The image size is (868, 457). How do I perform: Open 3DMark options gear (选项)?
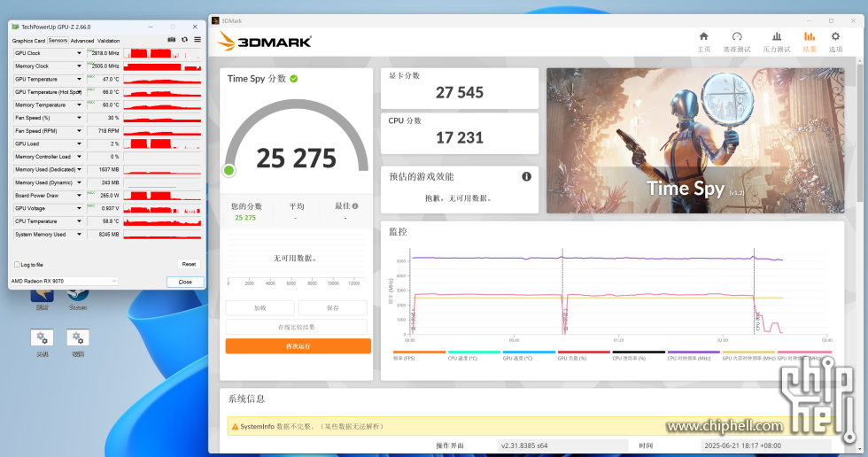tap(835, 42)
